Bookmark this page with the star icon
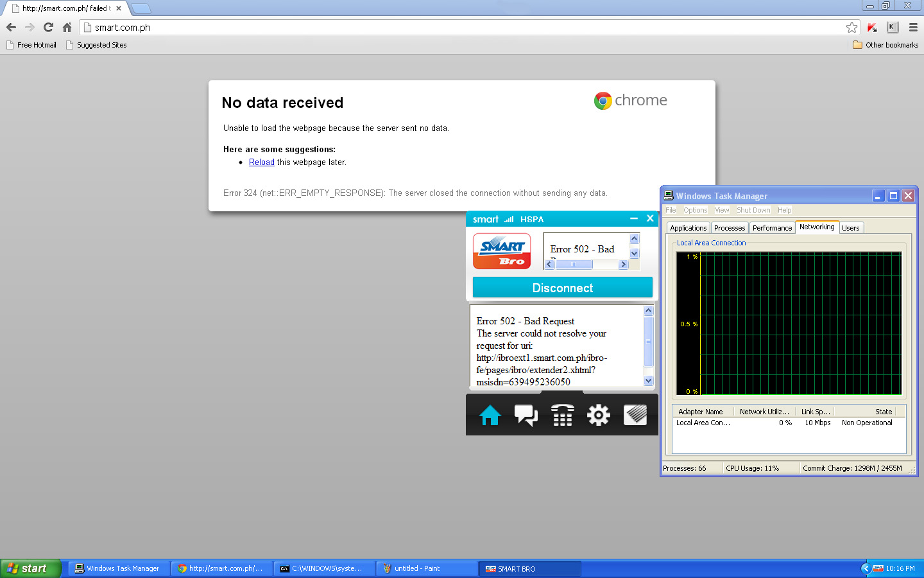The height and width of the screenshot is (578, 924). 851,27
